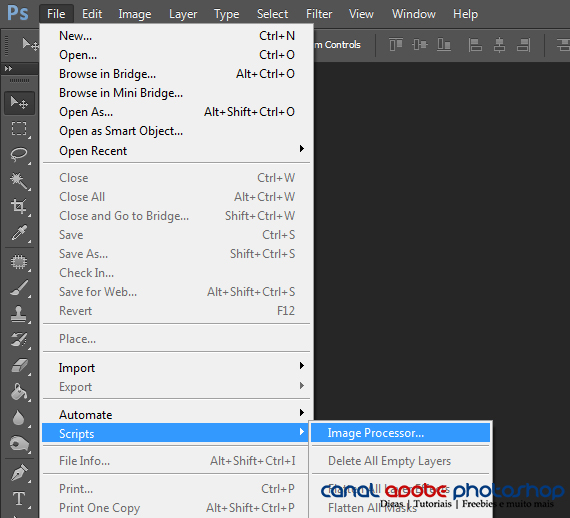Open the Type menu
570x518 pixels.
tap(226, 14)
